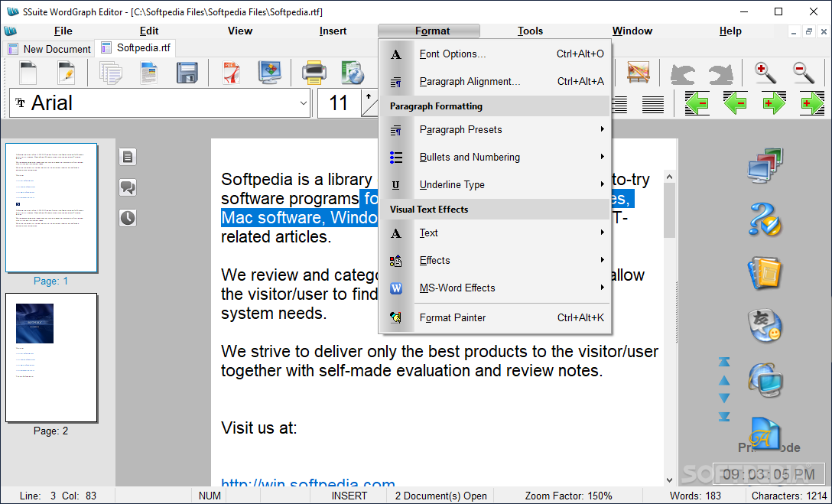Image resolution: width=832 pixels, height=504 pixels.
Task: Switch to the Softpedia.rtf tab
Action: point(135,47)
